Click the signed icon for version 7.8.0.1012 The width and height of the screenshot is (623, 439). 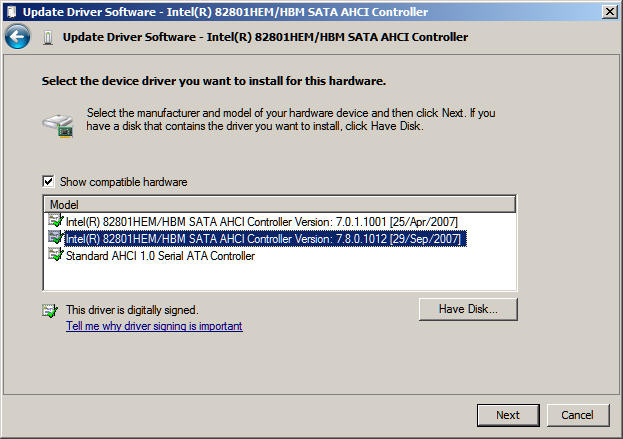(56, 238)
